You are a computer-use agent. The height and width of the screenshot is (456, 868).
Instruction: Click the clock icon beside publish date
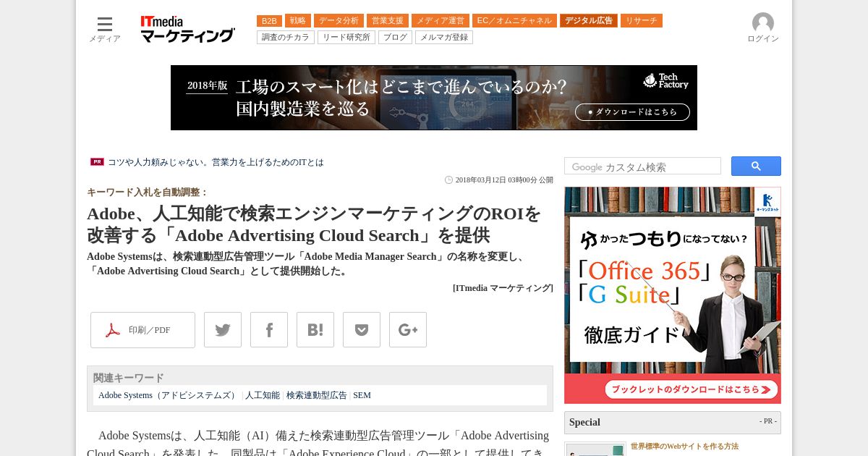point(448,180)
